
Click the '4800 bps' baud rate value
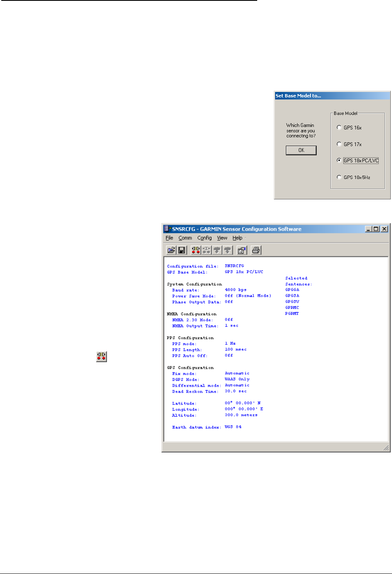pos(236,290)
